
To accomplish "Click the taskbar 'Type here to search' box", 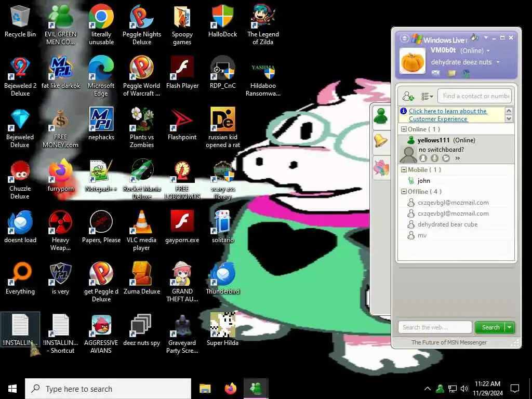I will [108, 389].
